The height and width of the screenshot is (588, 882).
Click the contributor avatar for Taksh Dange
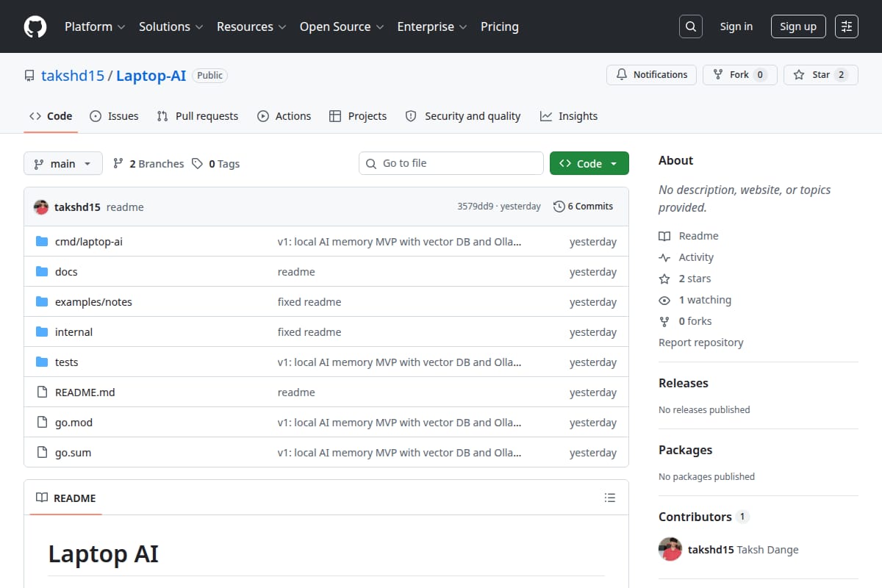(670, 549)
